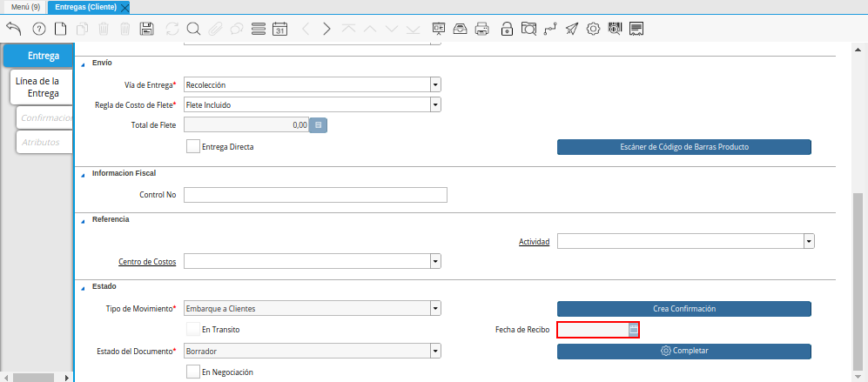The image size is (868, 382).
Task: Select the Línea de la Entrega tab
Action: point(43,87)
